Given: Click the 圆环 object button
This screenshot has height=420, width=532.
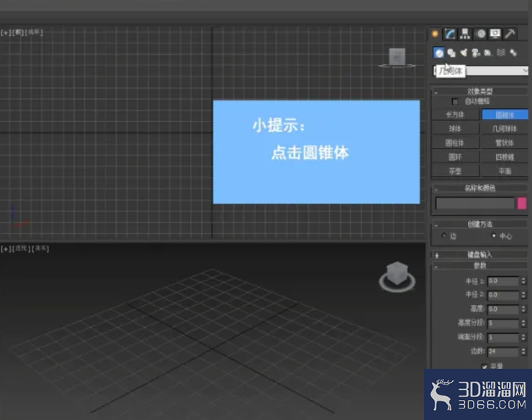Looking at the screenshot, I should 456,157.
